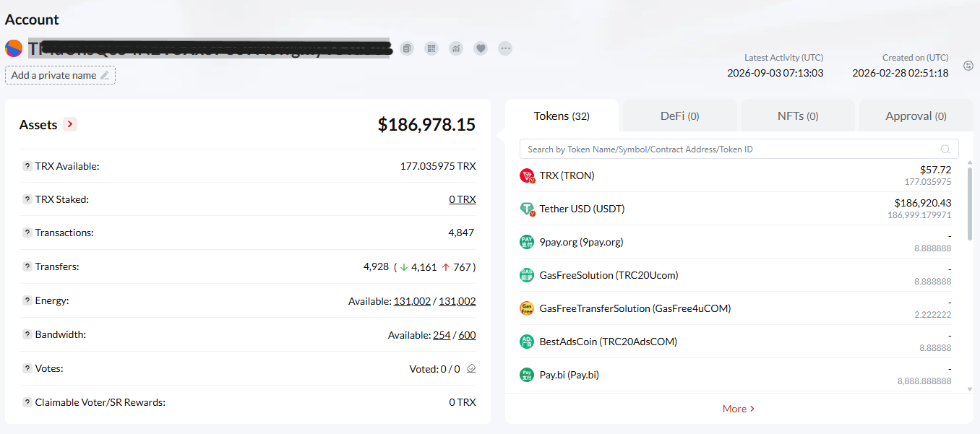
Task: Copy the account address with the copy icon
Action: (x=407, y=48)
